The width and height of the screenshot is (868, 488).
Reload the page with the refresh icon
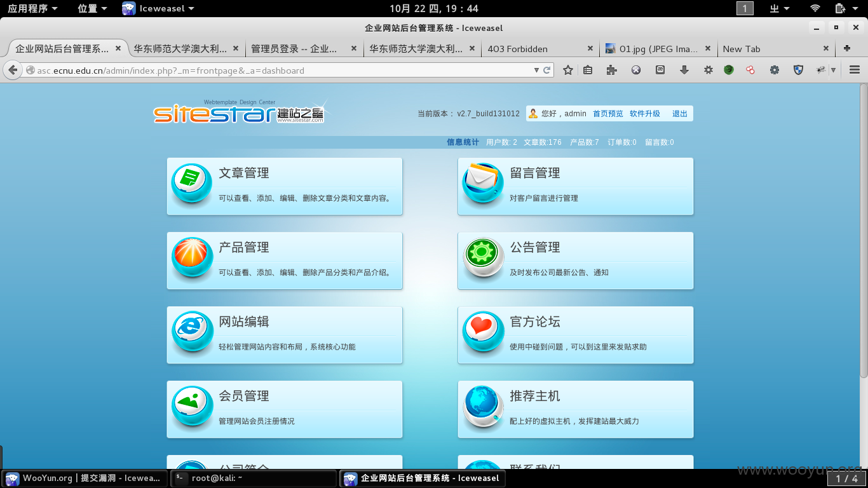546,71
